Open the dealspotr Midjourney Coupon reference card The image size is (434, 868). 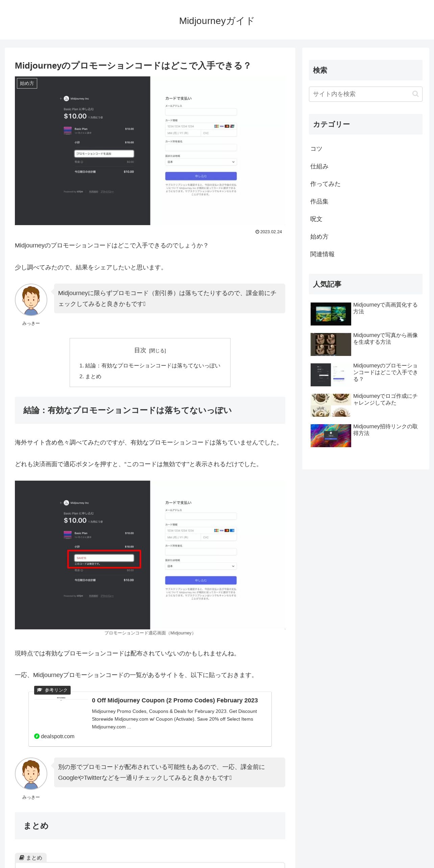click(x=150, y=719)
